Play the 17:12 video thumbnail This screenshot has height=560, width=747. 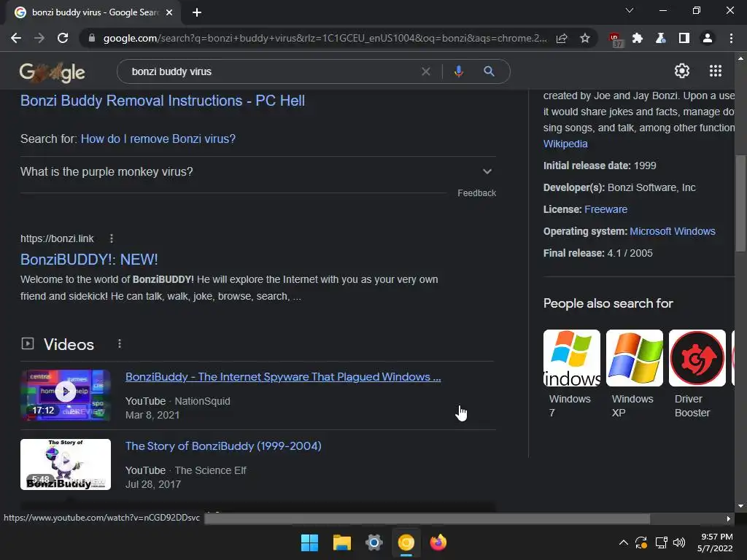coord(66,395)
